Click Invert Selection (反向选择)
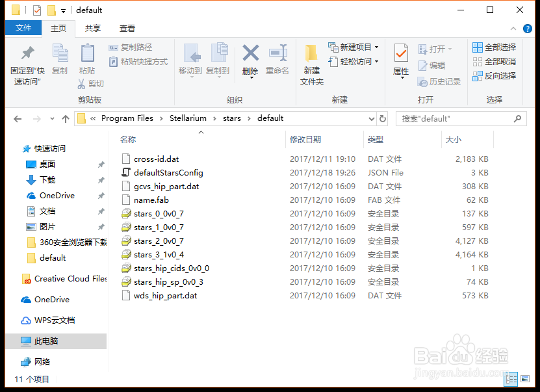This screenshot has height=392, width=540. click(495, 76)
